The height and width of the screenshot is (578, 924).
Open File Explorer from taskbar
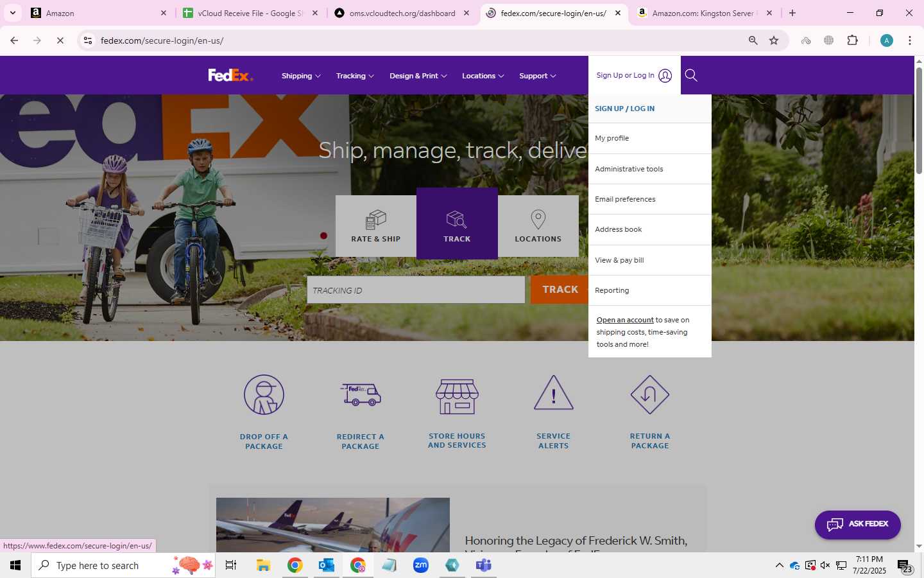pos(263,565)
